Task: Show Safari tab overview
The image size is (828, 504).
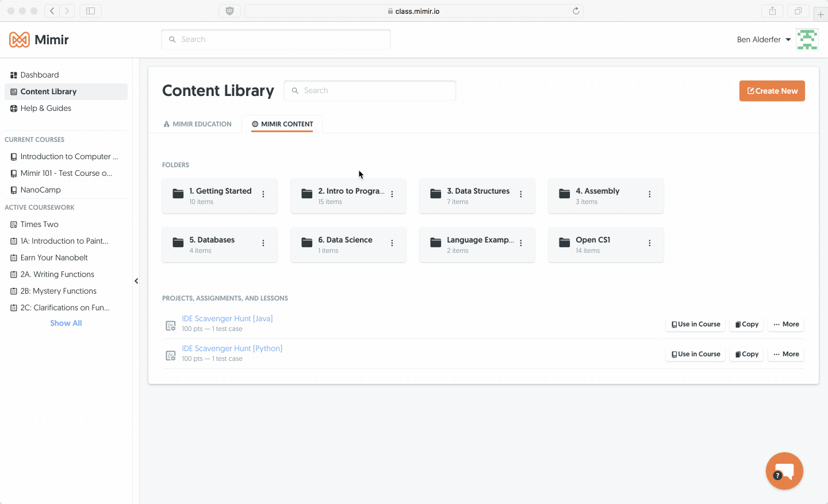Action: 798,11
